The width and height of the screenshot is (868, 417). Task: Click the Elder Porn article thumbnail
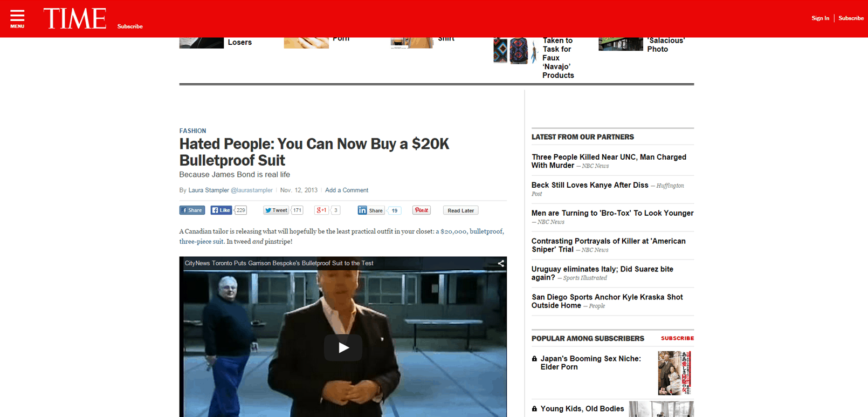click(x=674, y=373)
